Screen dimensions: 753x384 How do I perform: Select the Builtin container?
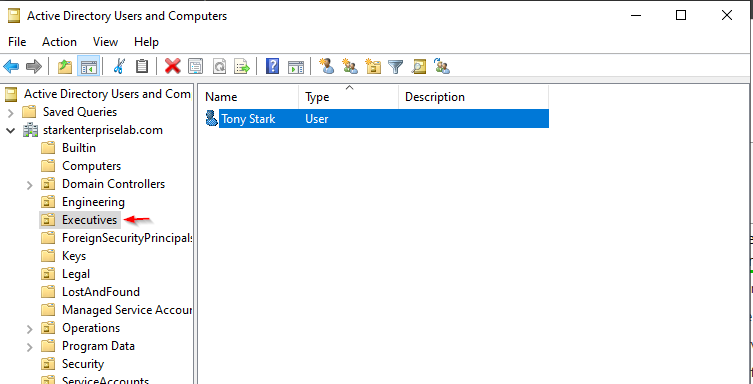[79, 148]
